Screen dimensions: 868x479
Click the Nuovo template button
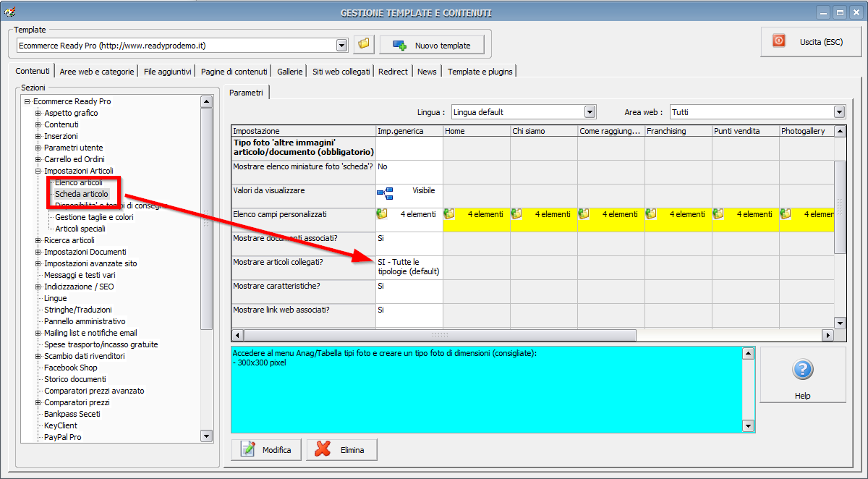(x=432, y=45)
